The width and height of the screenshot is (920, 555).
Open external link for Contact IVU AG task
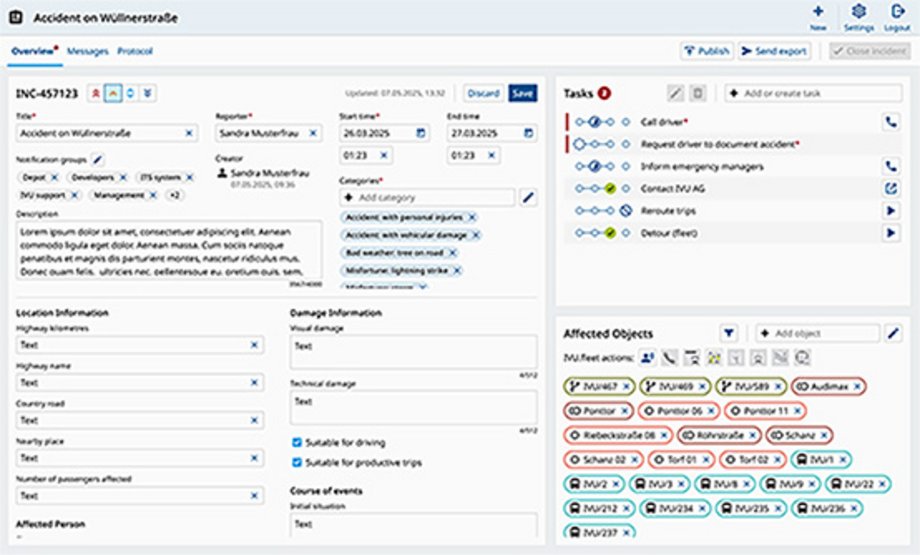point(890,188)
